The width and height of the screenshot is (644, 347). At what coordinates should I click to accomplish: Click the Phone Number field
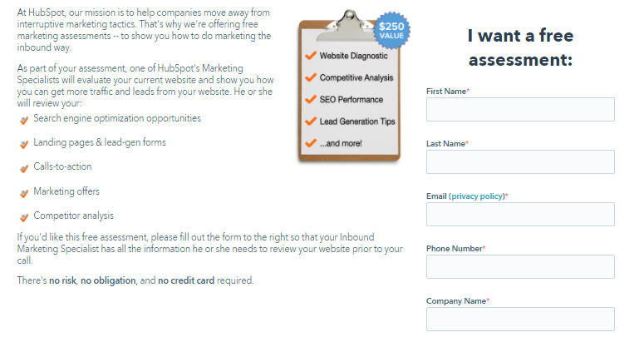coord(520,267)
